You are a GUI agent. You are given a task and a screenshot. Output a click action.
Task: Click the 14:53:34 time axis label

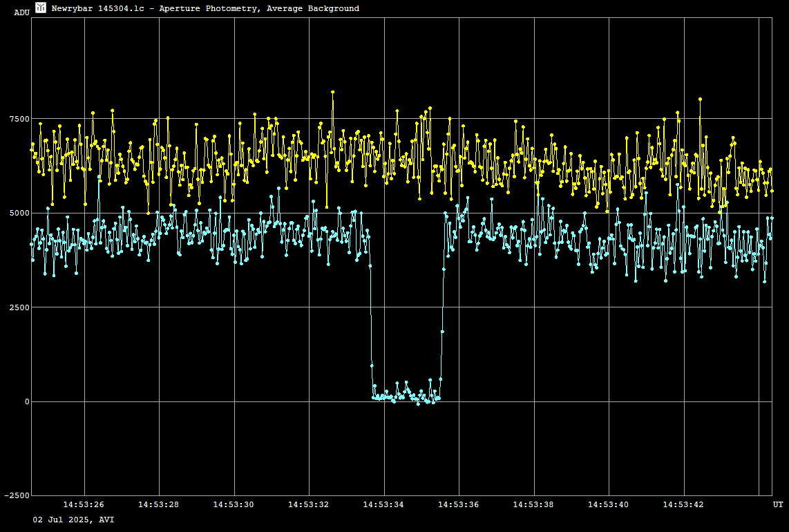(384, 504)
